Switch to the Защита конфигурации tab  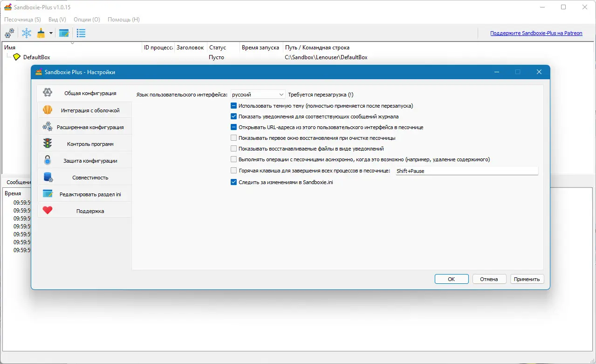[x=84, y=161]
